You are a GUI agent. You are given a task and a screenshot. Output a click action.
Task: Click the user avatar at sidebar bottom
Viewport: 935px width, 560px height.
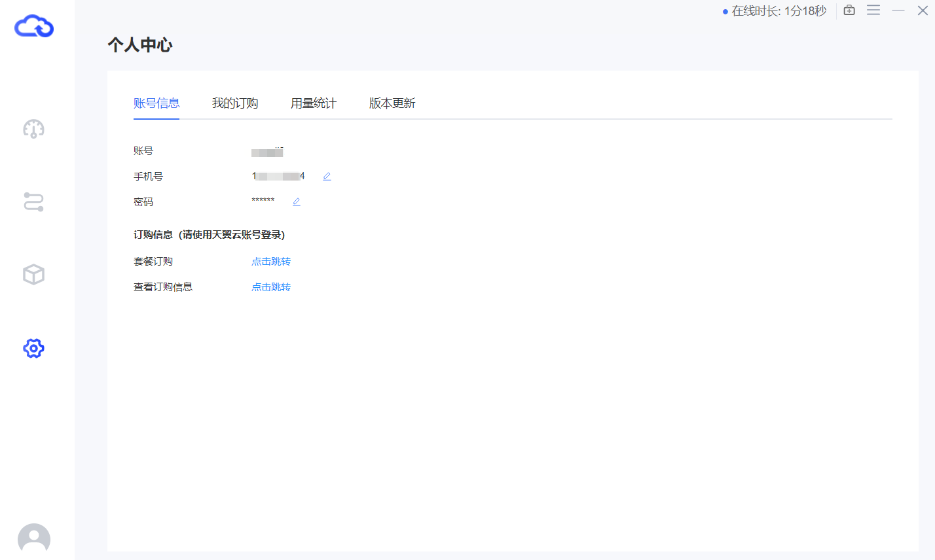34,539
